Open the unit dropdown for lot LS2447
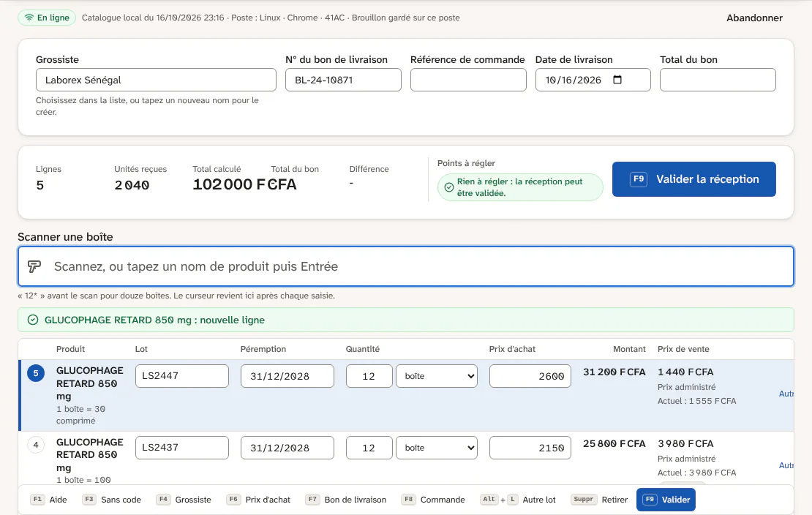The width and height of the screenshot is (812, 515). point(437,376)
